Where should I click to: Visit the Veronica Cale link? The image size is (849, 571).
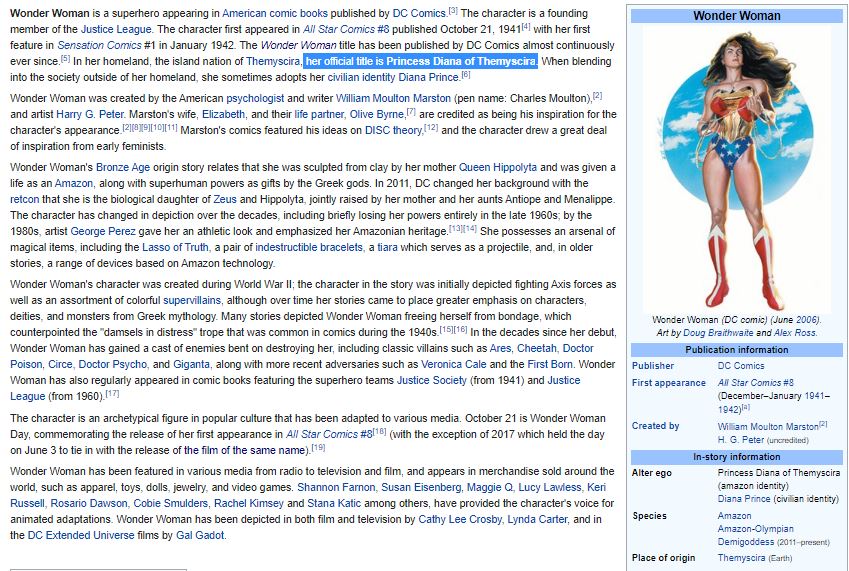(454, 364)
